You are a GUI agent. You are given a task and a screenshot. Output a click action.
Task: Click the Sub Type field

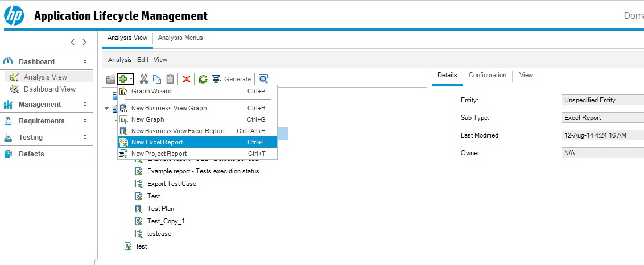(x=602, y=118)
